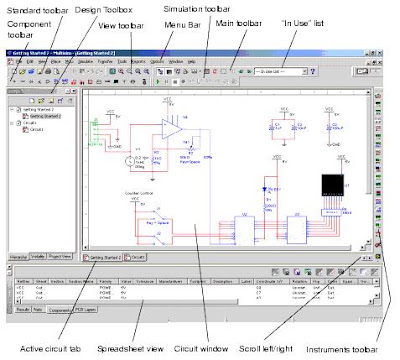
Task: Toggle the Design Toolbox button on Main toolbar
Action: coord(161,71)
